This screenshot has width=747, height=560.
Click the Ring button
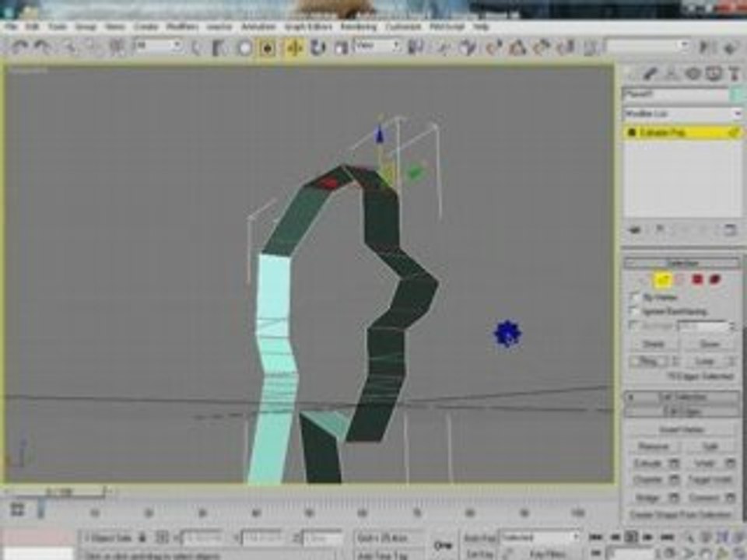(x=648, y=362)
